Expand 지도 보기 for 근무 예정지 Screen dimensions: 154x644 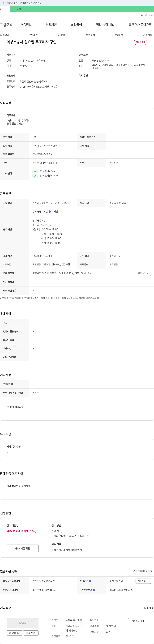[143, 273]
